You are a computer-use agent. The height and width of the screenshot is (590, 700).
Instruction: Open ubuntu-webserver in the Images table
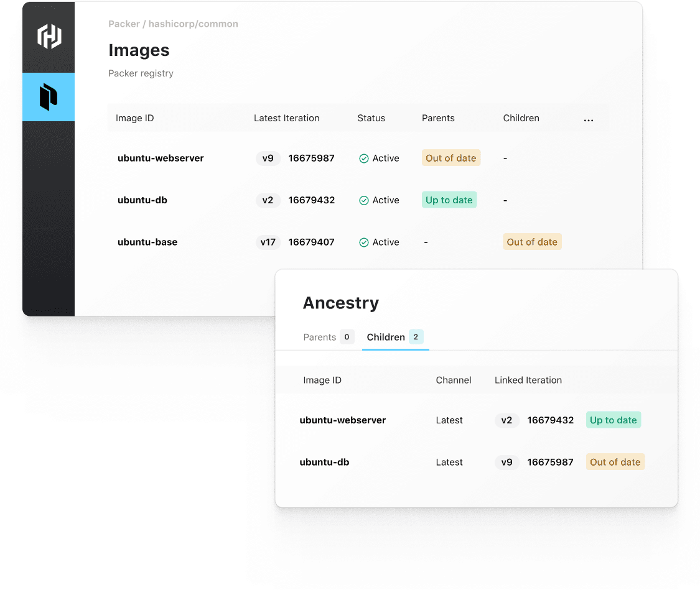161,158
